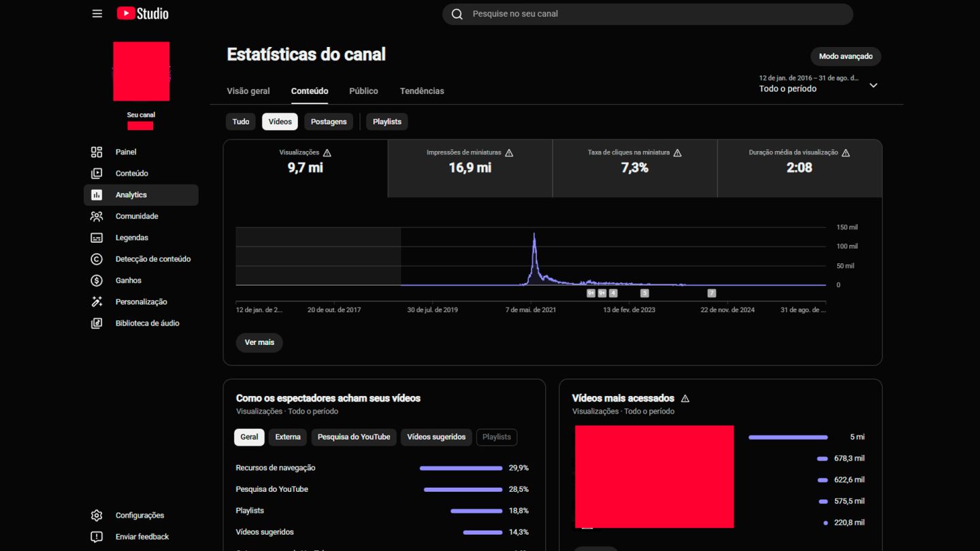Open the hamburger navigation menu
980x551 pixels.
(97, 14)
